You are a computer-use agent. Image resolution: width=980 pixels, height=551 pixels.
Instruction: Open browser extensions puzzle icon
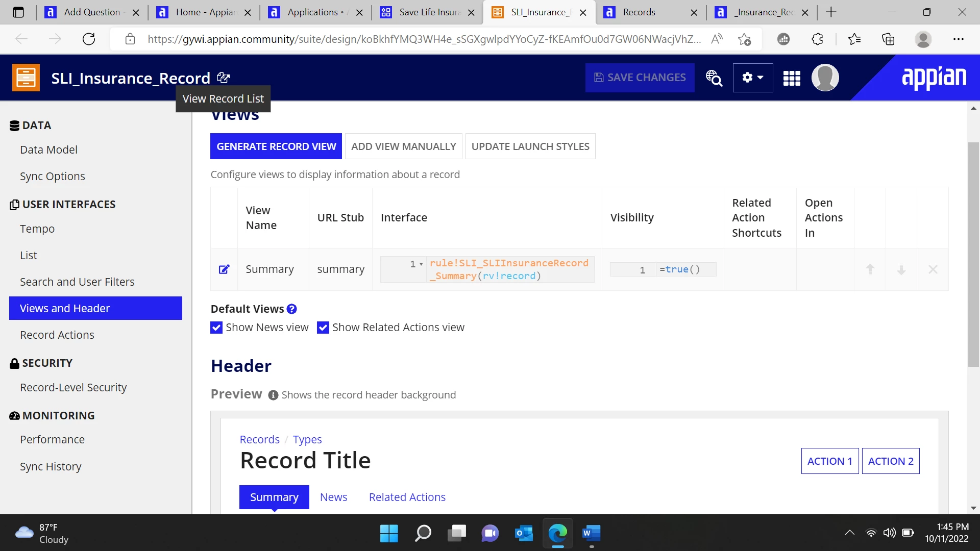(x=817, y=39)
